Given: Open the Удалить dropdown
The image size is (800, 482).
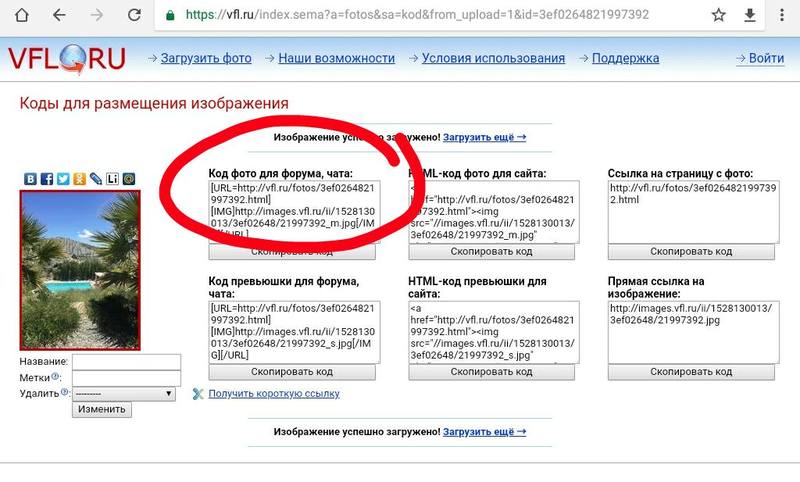Looking at the screenshot, I should click(x=125, y=394).
